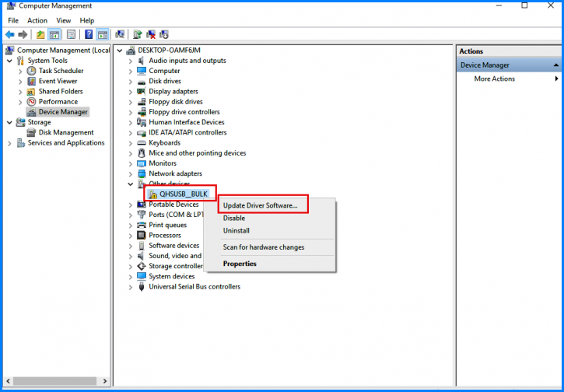
Task: Click the Mice and other pointing devices icon
Action: coord(142,153)
